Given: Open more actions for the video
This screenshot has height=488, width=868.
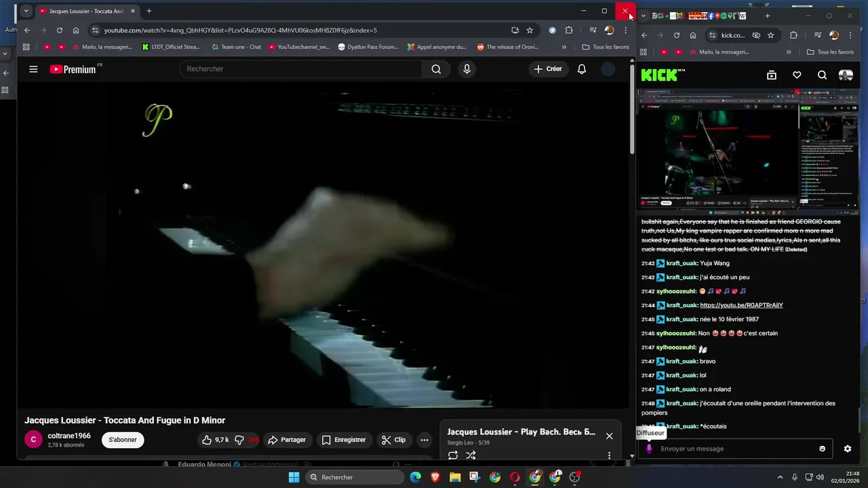Looking at the screenshot, I should coord(425,440).
